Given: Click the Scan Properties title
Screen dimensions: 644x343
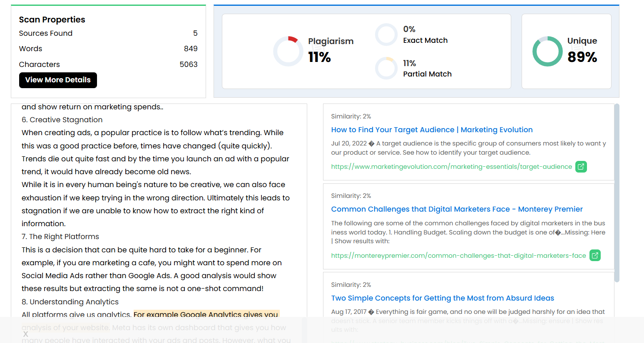Looking at the screenshot, I should (x=52, y=20).
